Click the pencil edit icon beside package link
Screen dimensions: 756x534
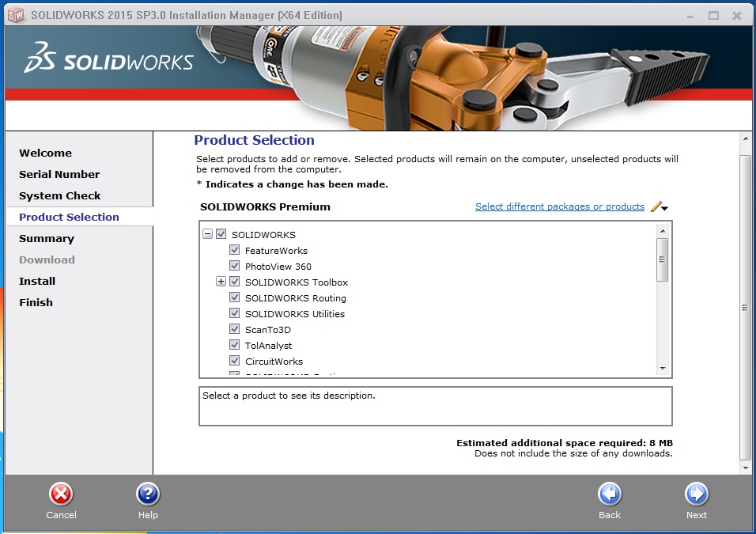[656, 206]
